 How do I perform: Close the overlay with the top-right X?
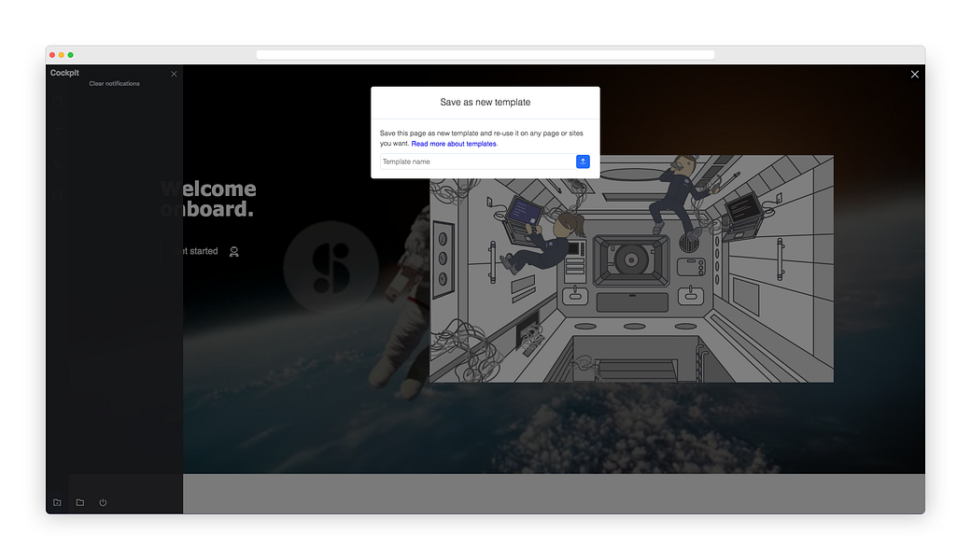[915, 75]
